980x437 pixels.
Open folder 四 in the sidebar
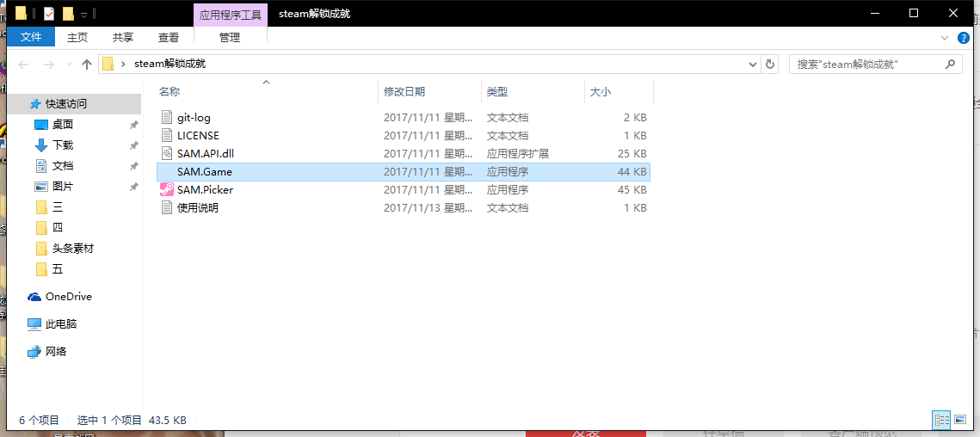click(x=49, y=228)
